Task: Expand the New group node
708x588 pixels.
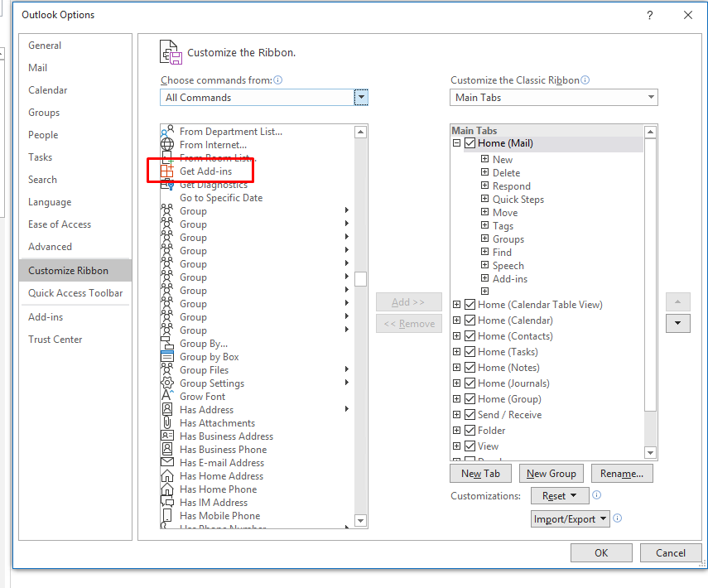Action: [484, 159]
